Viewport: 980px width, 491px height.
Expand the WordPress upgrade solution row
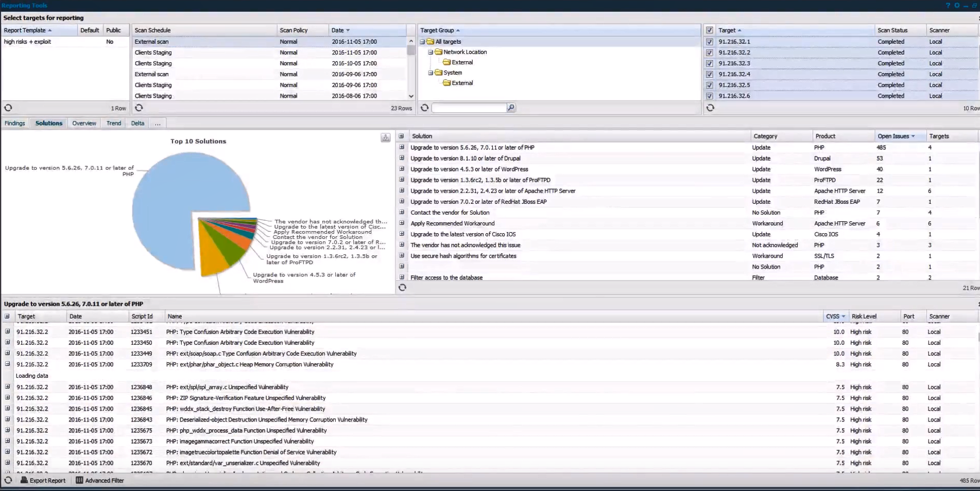pyautogui.click(x=402, y=169)
